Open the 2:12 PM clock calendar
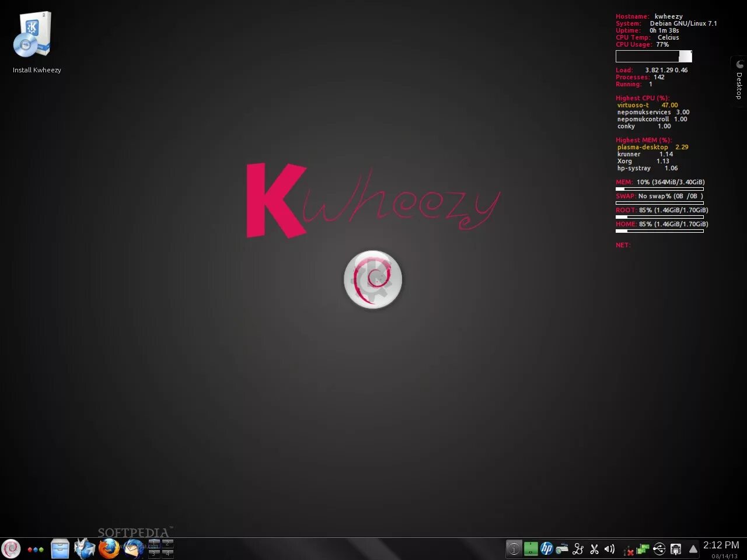The image size is (747, 560). (x=721, y=545)
